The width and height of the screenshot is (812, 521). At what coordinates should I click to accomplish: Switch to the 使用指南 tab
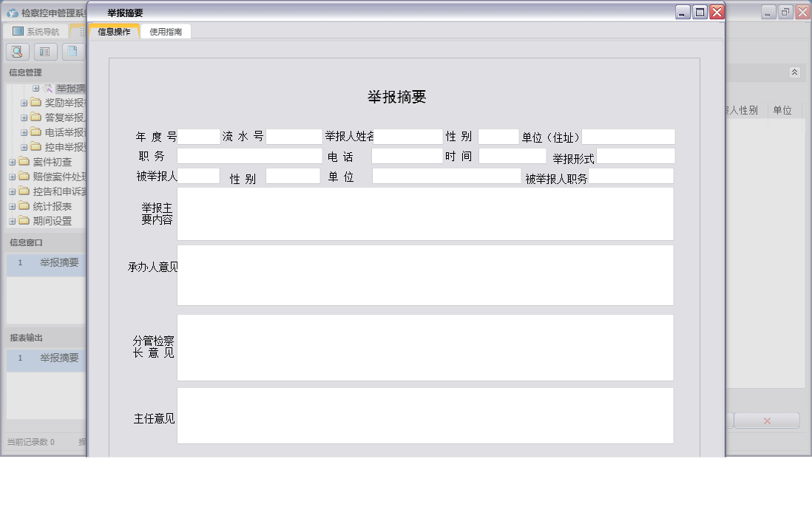(166, 31)
